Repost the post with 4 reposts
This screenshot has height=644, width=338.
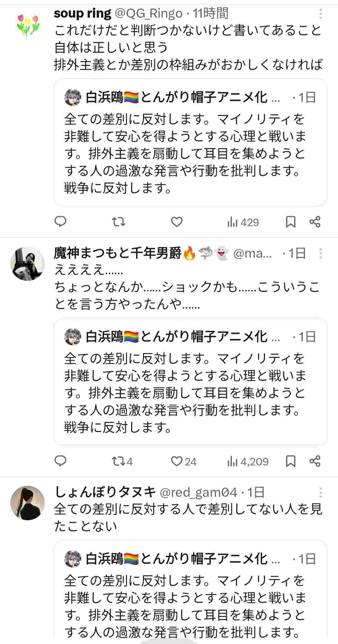[x=122, y=462]
